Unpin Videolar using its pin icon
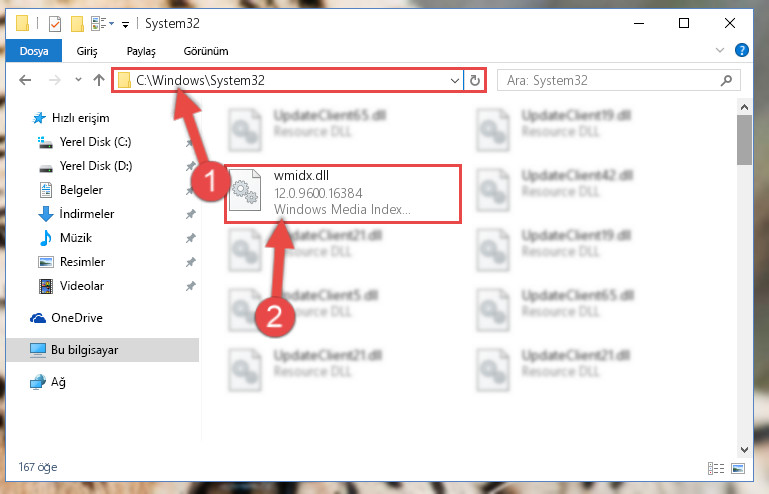Screen dimensions: 769x494 coord(190,286)
